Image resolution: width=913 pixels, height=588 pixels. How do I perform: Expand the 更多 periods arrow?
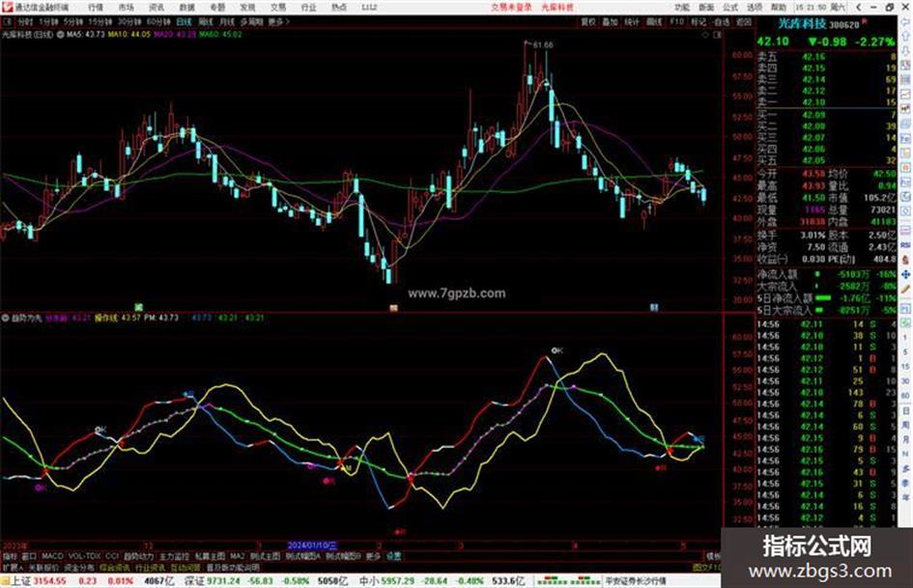tap(279, 22)
